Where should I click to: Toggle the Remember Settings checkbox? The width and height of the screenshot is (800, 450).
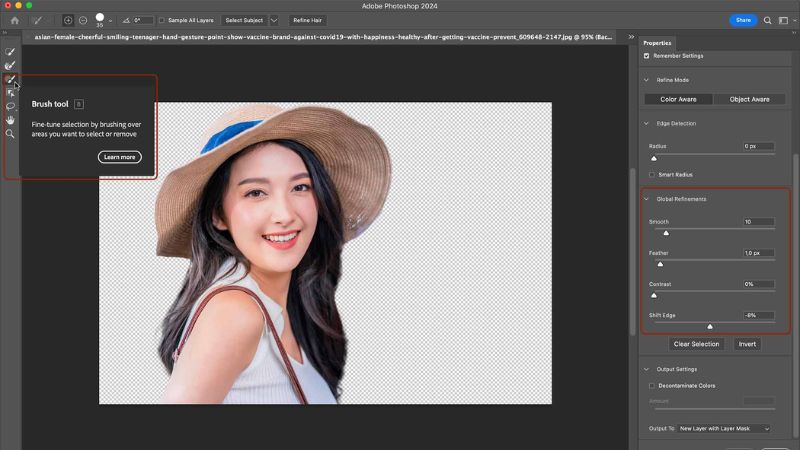click(646, 56)
